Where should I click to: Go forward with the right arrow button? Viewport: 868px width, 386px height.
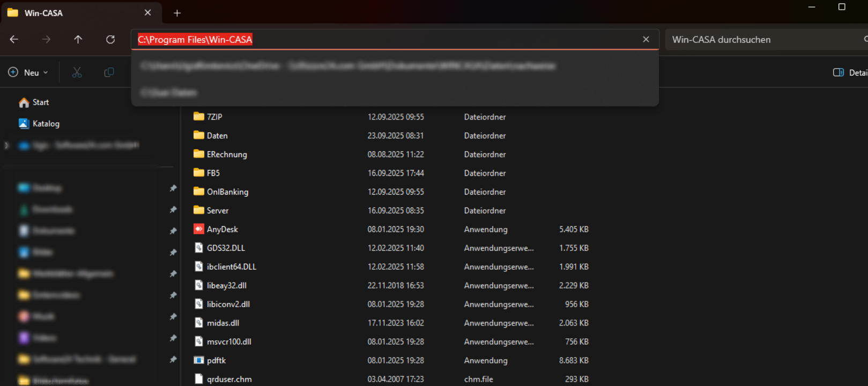click(x=47, y=39)
